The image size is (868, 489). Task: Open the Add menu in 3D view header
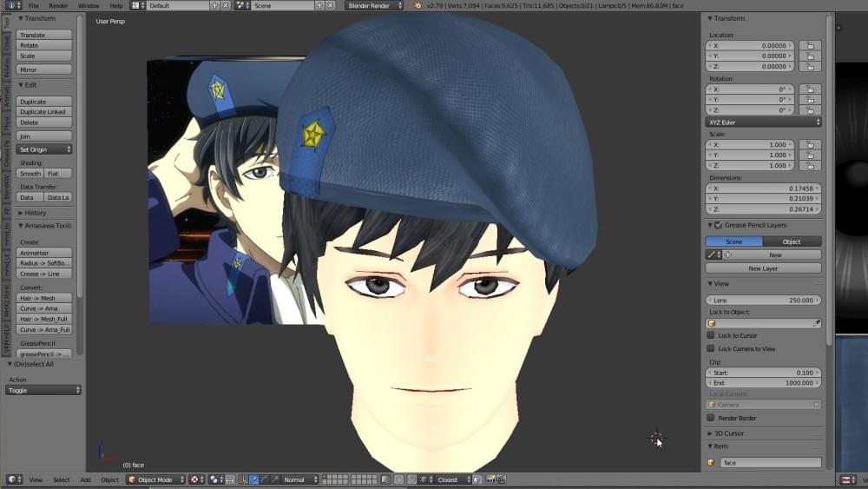[x=85, y=479]
